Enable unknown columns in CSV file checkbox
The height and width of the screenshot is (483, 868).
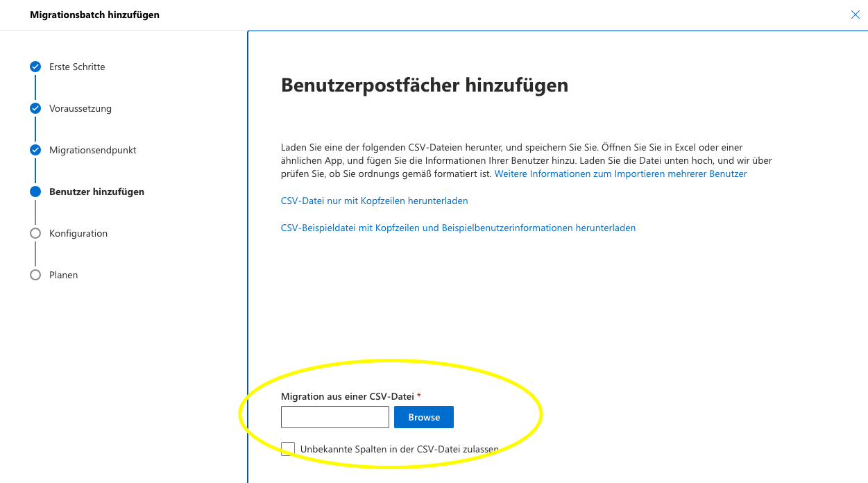tap(288, 449)
